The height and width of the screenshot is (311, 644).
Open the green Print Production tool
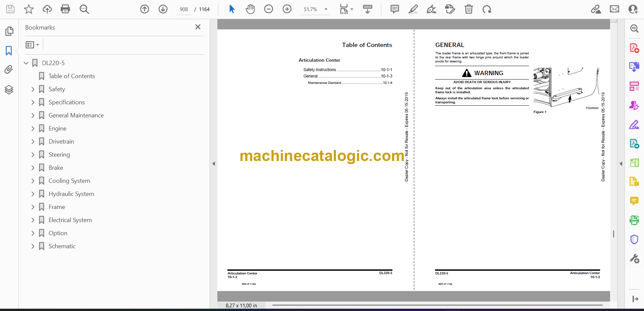pyautogui.click(x=634, y=220)
